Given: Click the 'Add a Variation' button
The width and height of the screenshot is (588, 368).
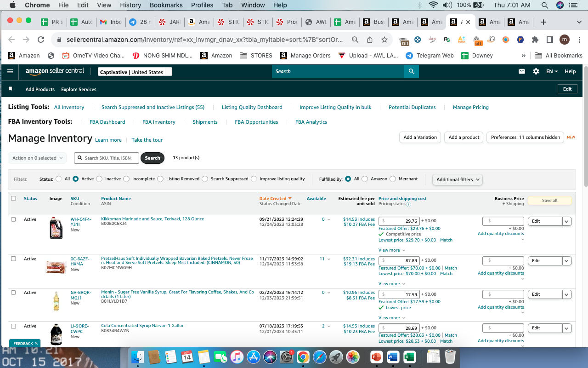Looking at the screenshot, I should tap(420, 137).
